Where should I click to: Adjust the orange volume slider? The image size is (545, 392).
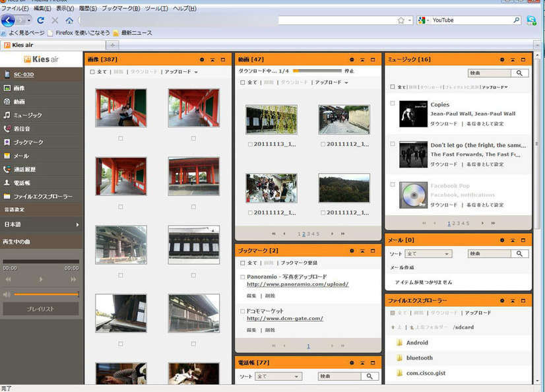47,294
